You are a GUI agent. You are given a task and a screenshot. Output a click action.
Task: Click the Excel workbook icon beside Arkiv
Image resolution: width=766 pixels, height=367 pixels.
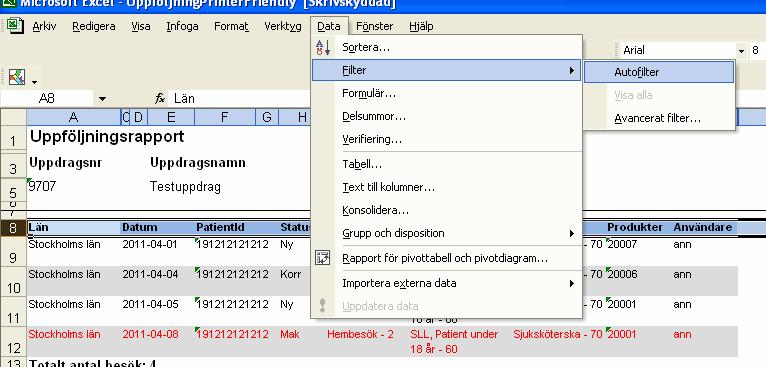tap(15, 25)
